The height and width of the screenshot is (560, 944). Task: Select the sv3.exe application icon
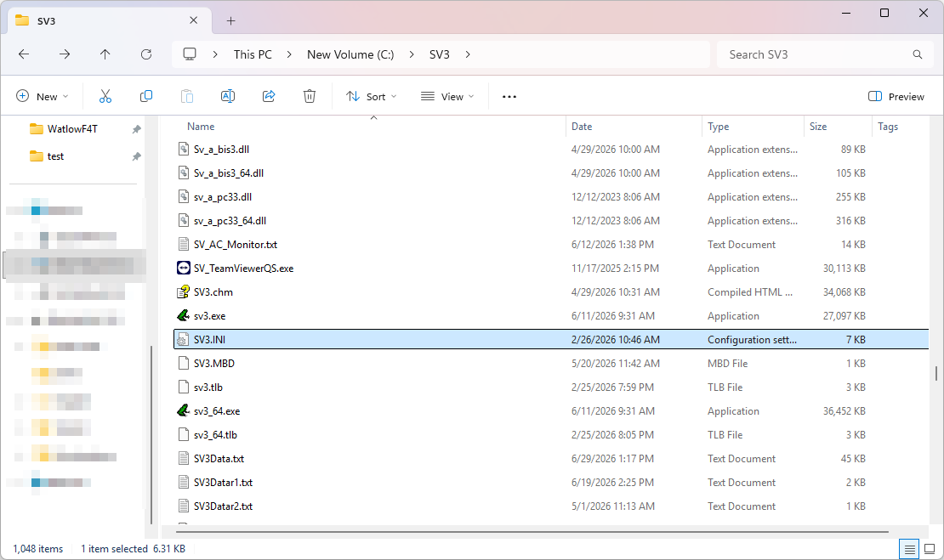pyautogui.click(x=184, y=316)
